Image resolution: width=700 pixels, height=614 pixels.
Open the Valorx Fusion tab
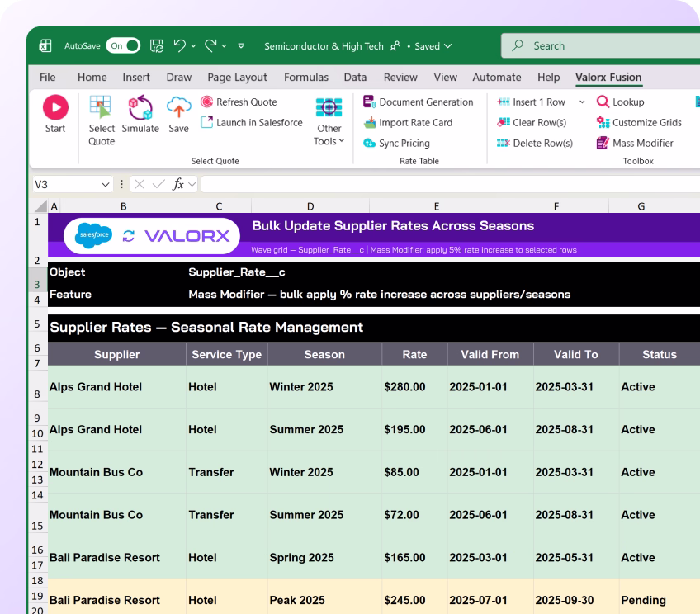[x=608, y=78]
